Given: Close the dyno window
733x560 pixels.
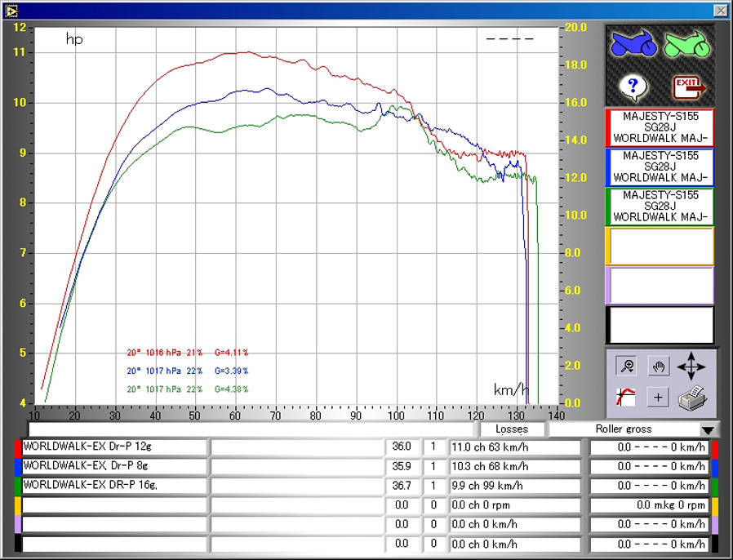Looking at the screenshot, I should click(721, 10).
